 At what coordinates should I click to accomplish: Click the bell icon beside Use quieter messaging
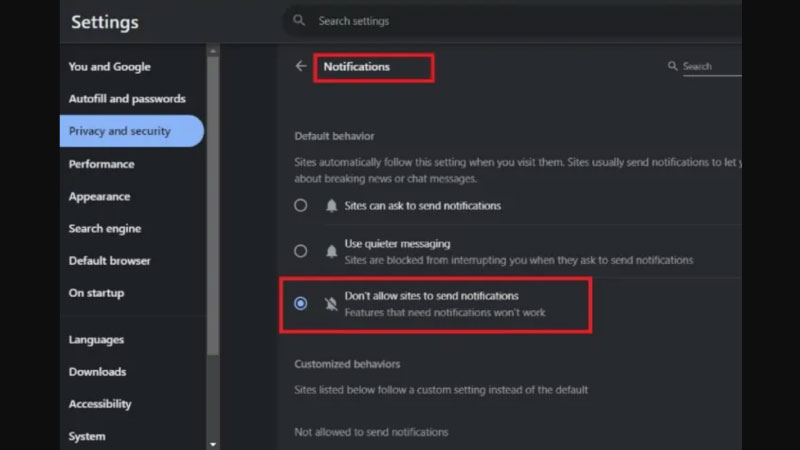pyautogui.click(x=331, y=251)
